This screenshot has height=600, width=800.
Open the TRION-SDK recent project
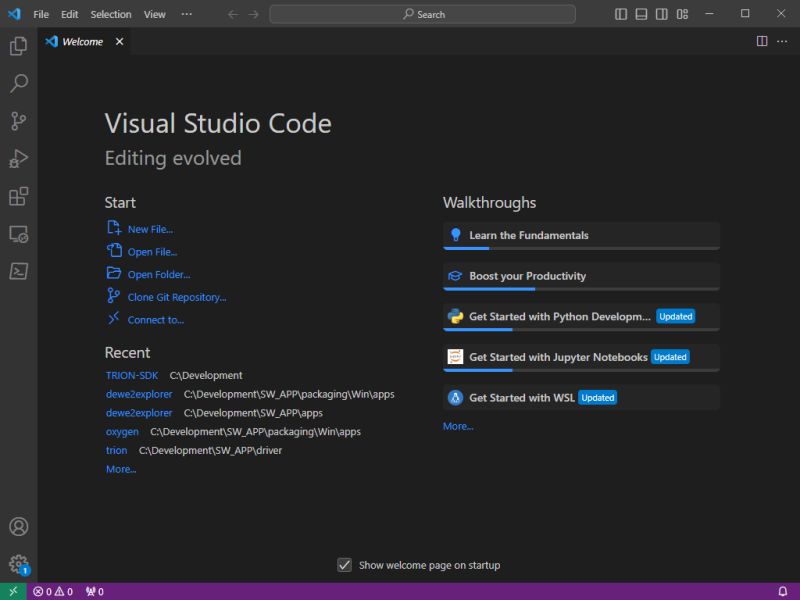131,375
